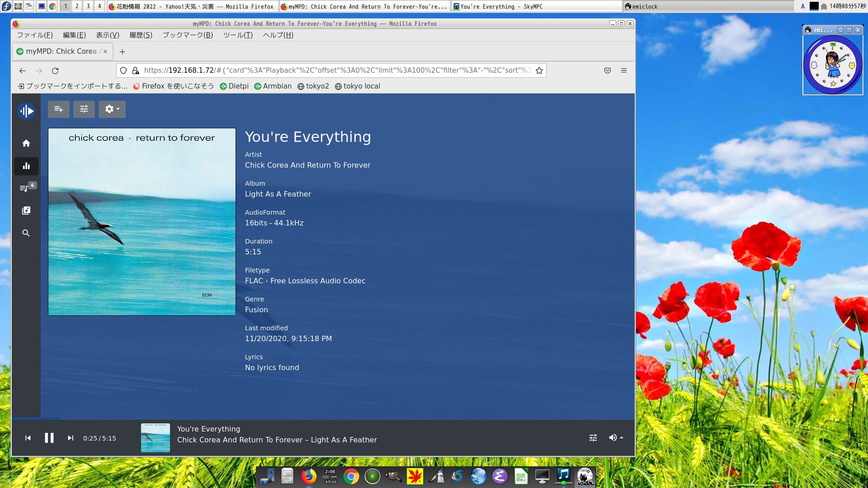Expand the gear settings dropdown
The height and width of the screenshot is (488, 868).
click(x=112, y=109)
